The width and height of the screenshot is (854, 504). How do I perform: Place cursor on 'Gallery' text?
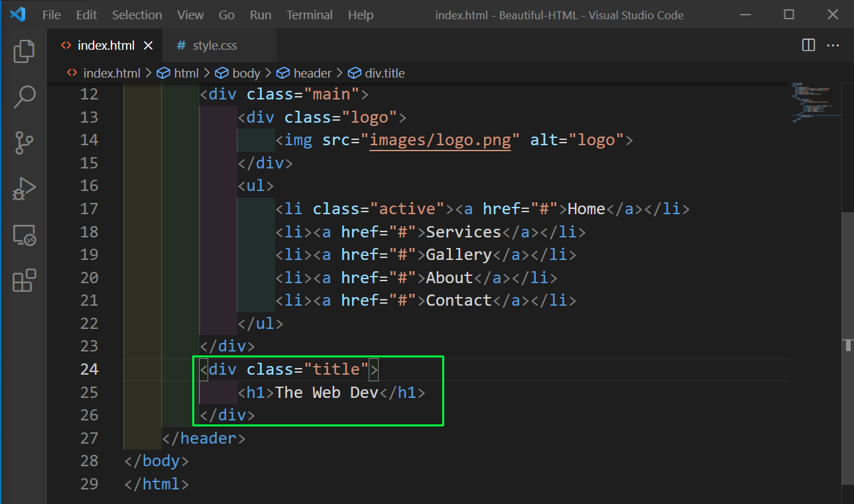[459, 255]
